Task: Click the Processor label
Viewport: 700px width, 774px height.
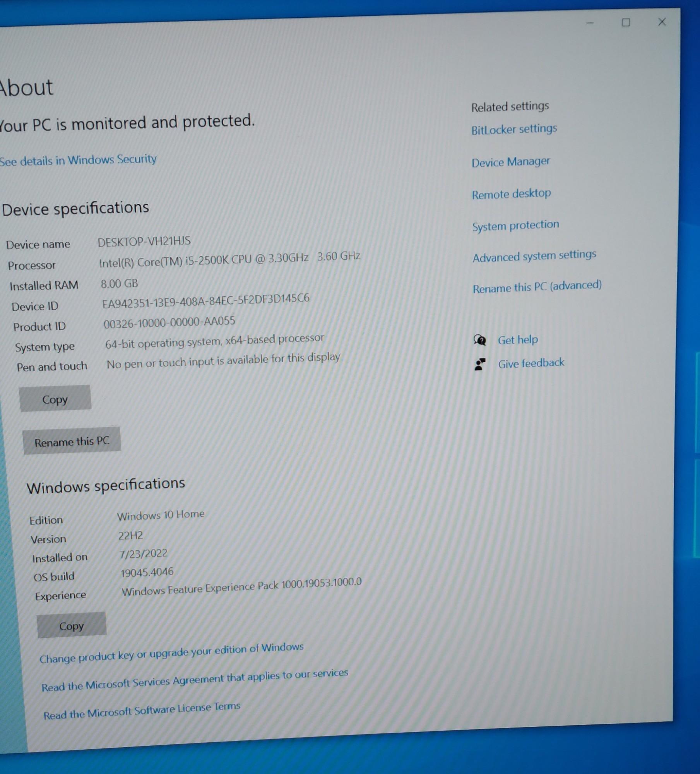Action: tap(32, 265)
